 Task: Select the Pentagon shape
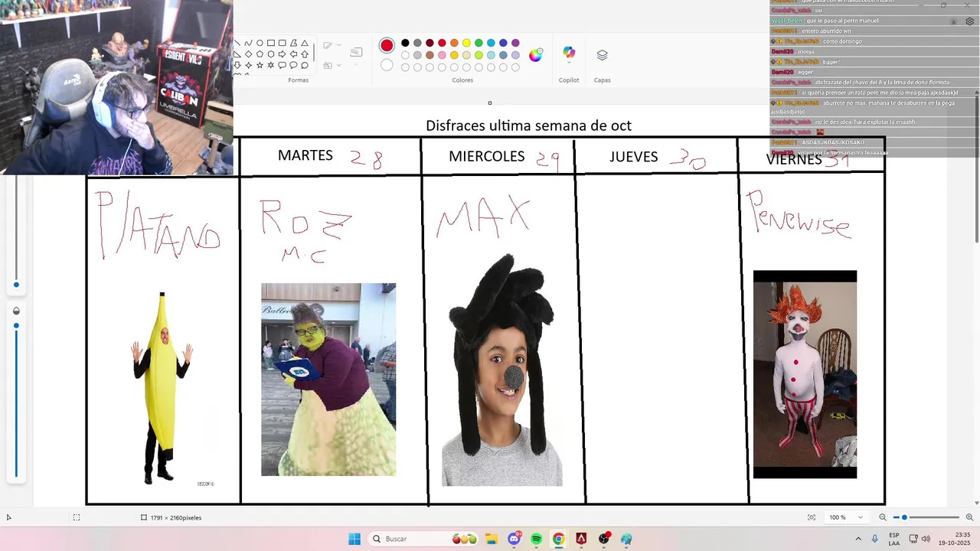click(260, 54)
